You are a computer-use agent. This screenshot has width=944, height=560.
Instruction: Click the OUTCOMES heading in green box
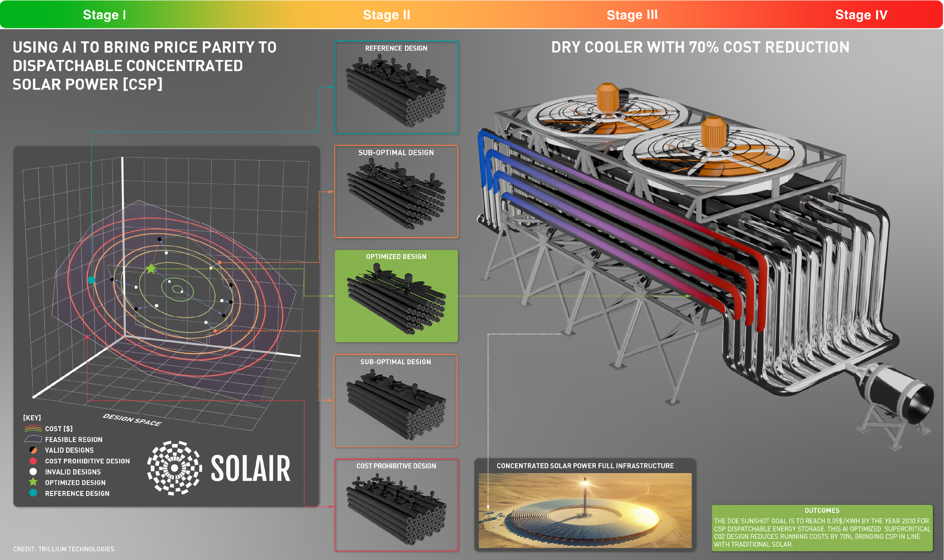point(822,511)
